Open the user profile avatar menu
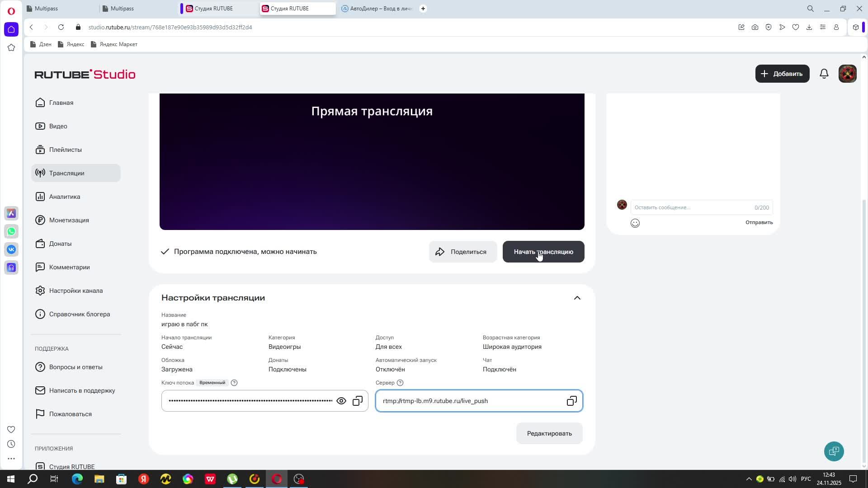Screen dimensions: 868x488 coord(847,74)
